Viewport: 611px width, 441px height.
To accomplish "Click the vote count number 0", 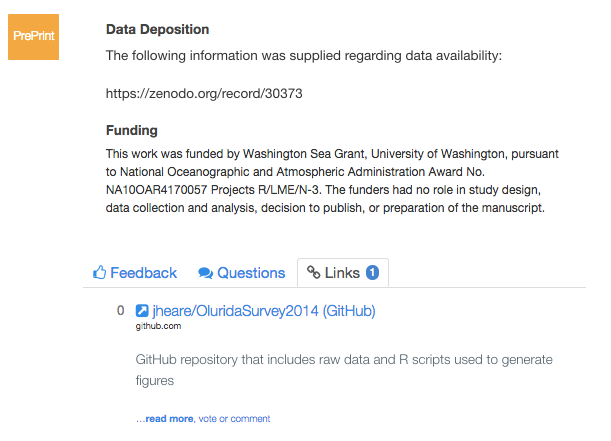I will coord(120,310).
